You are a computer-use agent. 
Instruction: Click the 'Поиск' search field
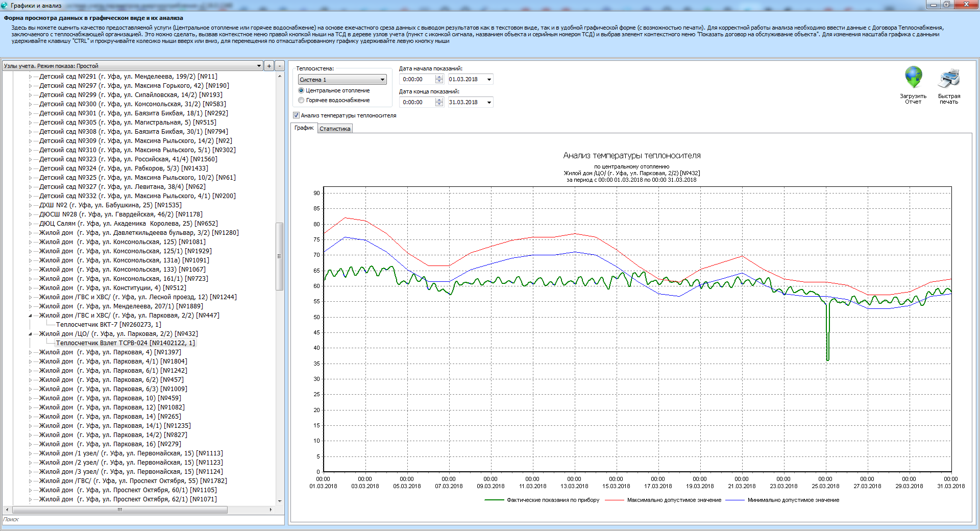[143, 519]
